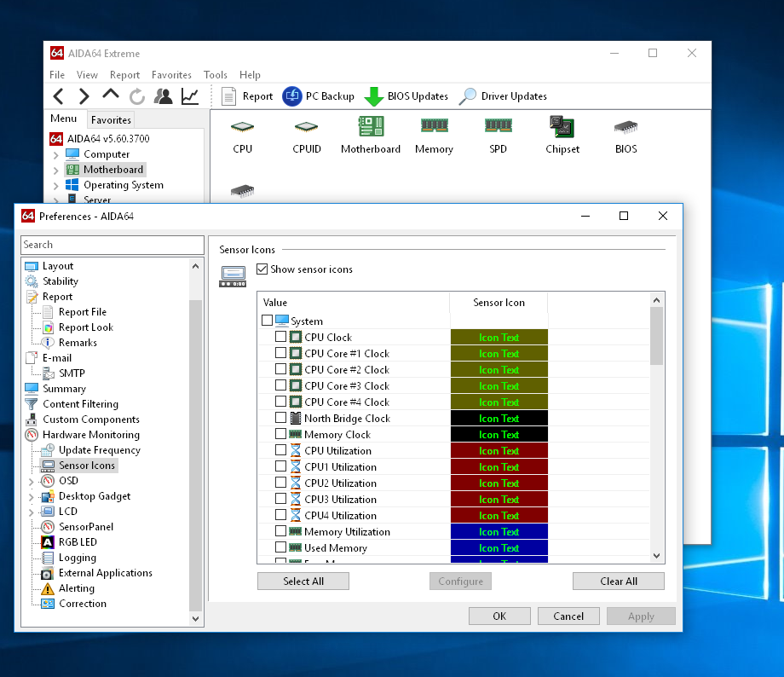Go forward with the toolbar Forward arrow
This screenshot has height=677, width=784.
point(84,96)
